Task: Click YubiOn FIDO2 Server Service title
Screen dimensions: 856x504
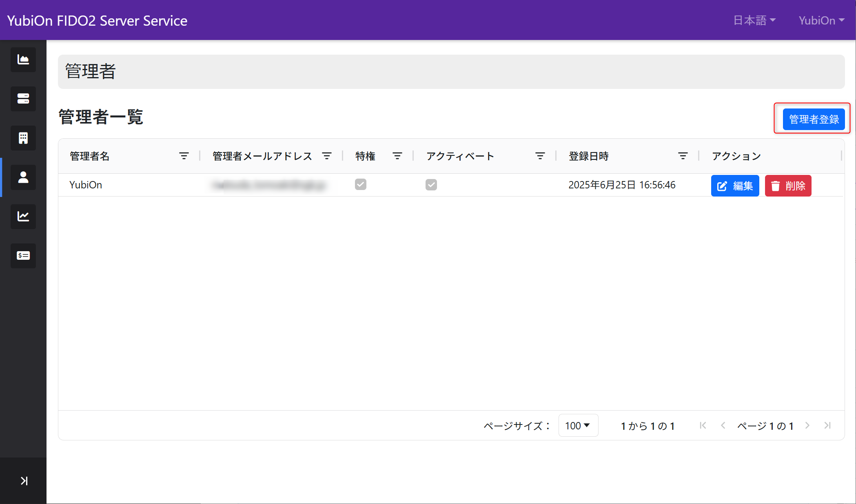Action: (97, 20)
